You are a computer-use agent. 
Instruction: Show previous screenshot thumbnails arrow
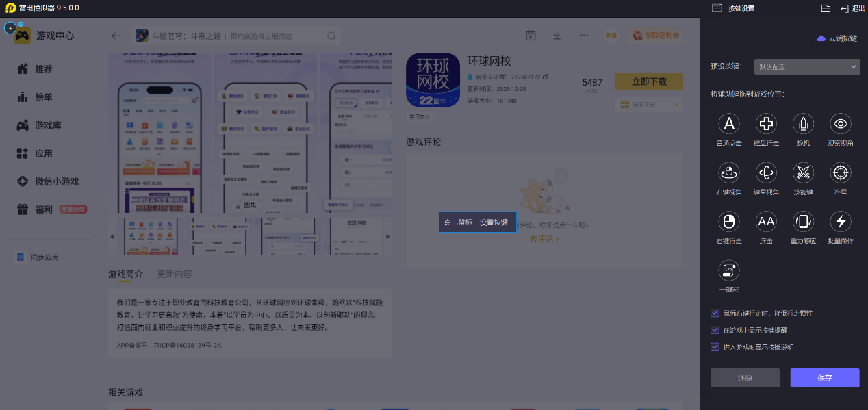coord(112,236)
